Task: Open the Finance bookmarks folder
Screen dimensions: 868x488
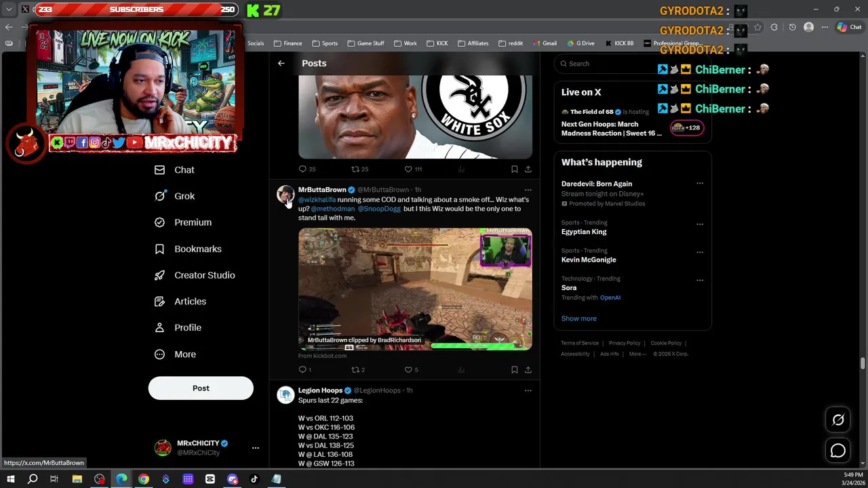Action: pyautogui.click(x=288, y=43)
